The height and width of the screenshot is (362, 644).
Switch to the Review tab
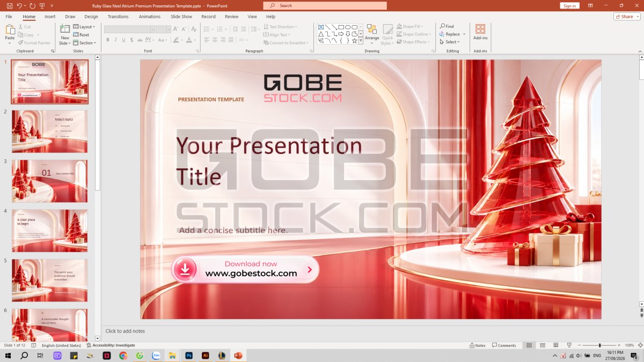[231, 17]
